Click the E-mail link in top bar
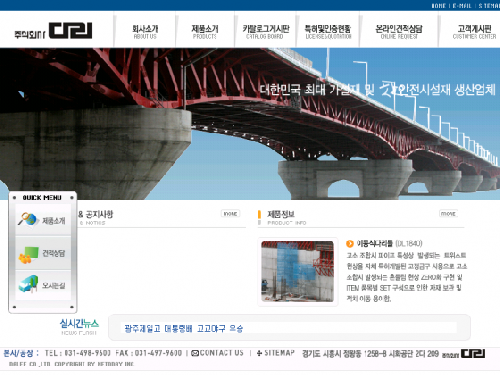 [462, 6]
